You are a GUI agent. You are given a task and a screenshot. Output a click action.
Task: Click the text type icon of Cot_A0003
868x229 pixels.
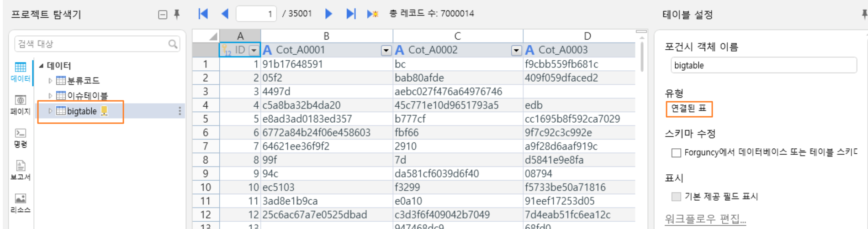pyautogui.click(x=530, y=50)
